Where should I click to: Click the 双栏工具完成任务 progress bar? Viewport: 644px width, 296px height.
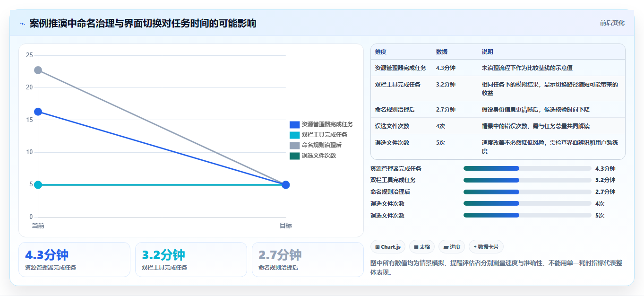(527, 180)
